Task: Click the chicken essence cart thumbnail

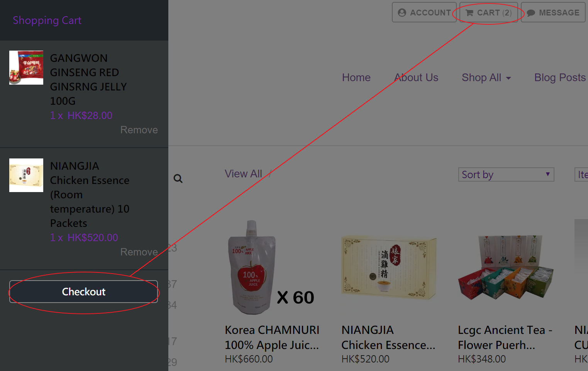Action: tap(26, 175)
